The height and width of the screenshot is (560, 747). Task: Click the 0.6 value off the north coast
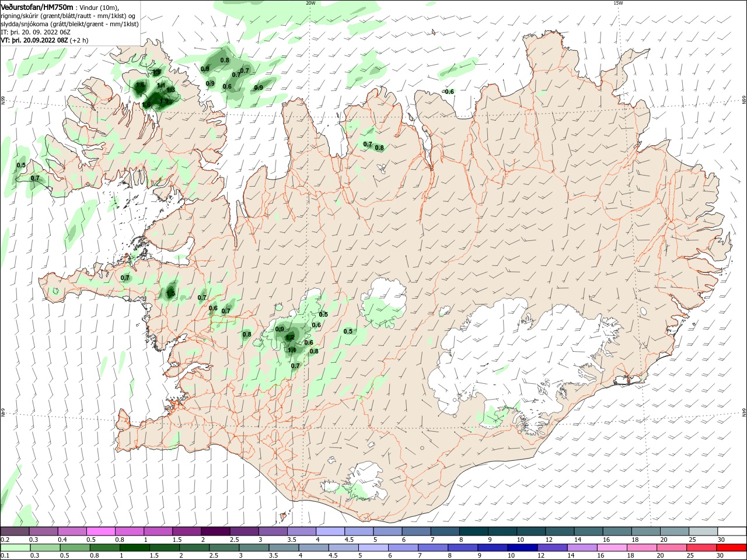tap(449, 92)
